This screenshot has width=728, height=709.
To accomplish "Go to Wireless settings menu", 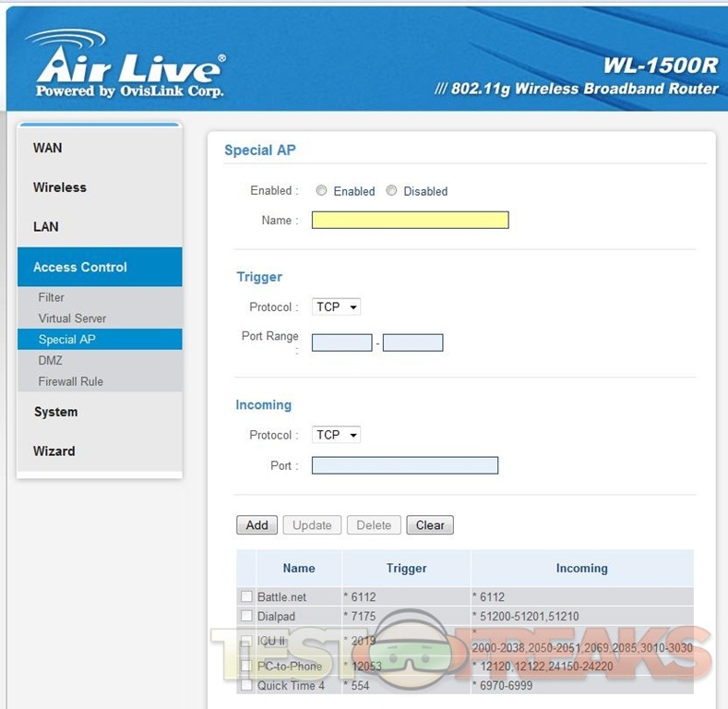I will (x=60, y=187).
